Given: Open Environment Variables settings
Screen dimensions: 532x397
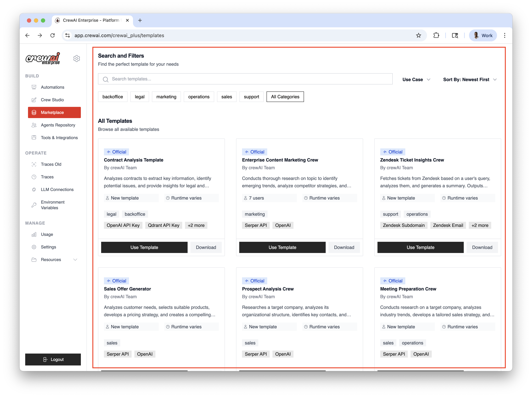Looking at the screenshot, I should coord(52,205).
